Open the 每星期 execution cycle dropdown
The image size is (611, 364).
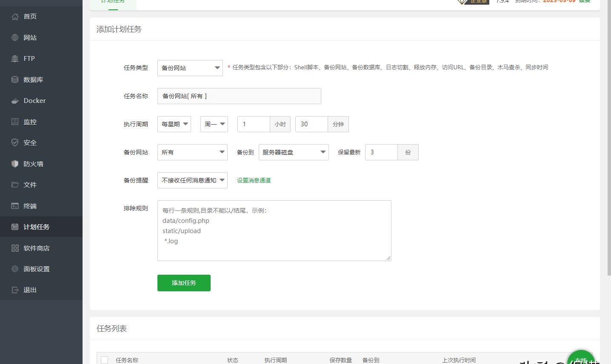click(174, 124)
